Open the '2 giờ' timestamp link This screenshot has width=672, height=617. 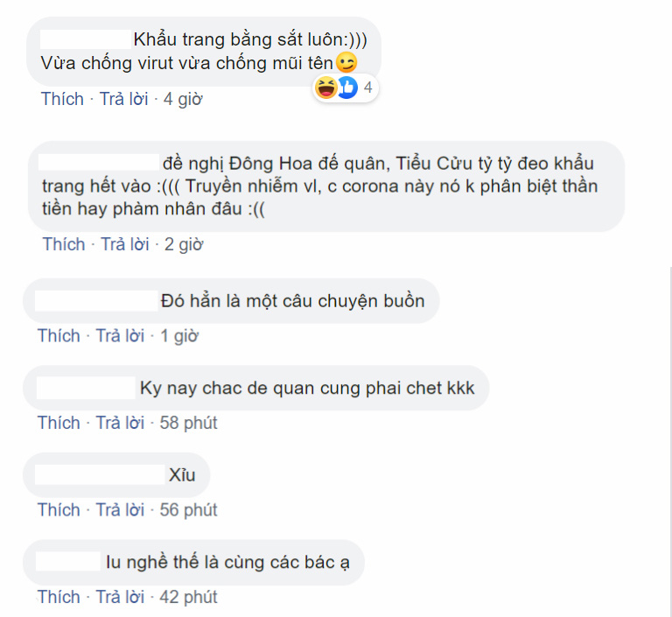click(x=184, y=245)
